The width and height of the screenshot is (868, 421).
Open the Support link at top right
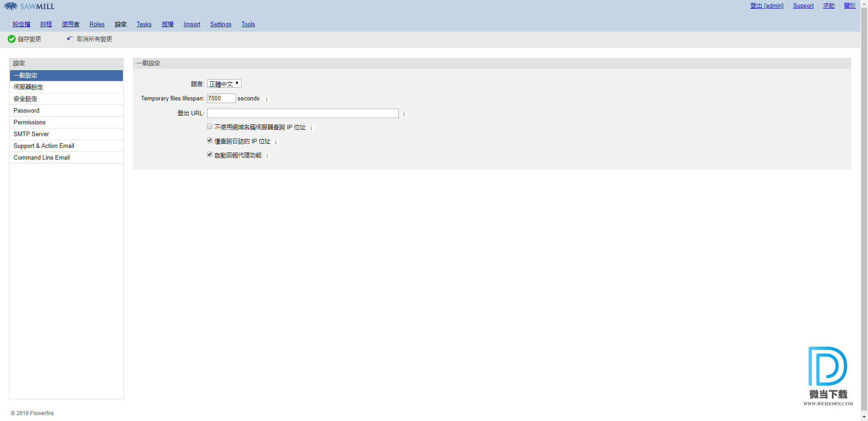click(x=803, y=6)
